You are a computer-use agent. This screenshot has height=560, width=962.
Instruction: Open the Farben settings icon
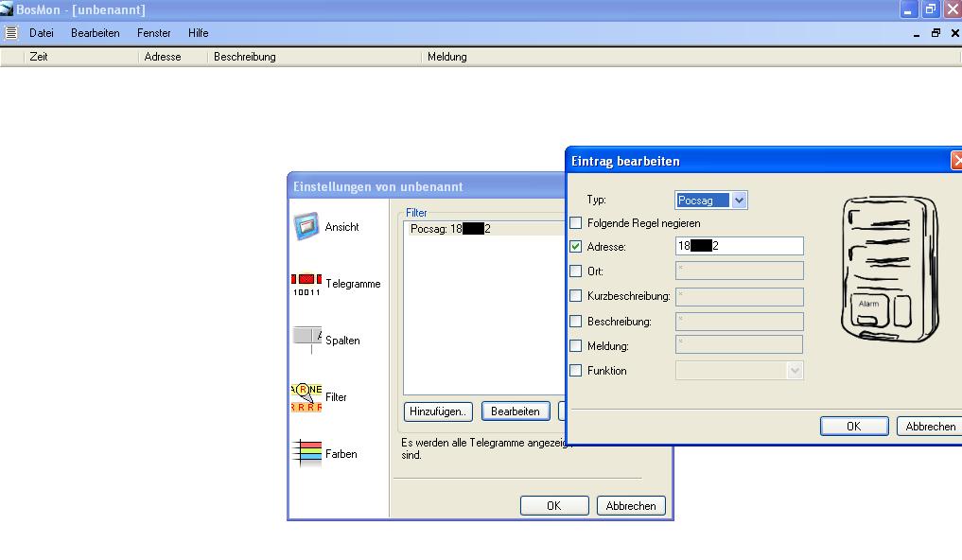(306, 453)
